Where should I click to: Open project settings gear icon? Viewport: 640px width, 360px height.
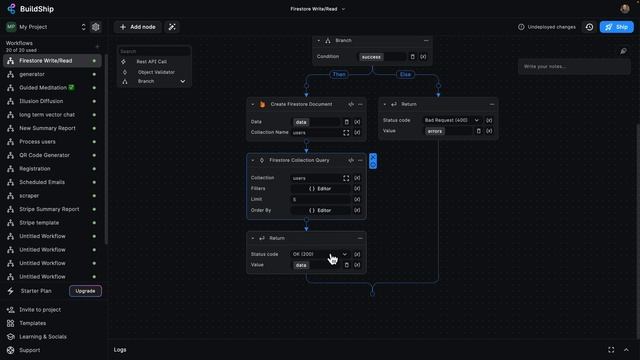[96, 27]
